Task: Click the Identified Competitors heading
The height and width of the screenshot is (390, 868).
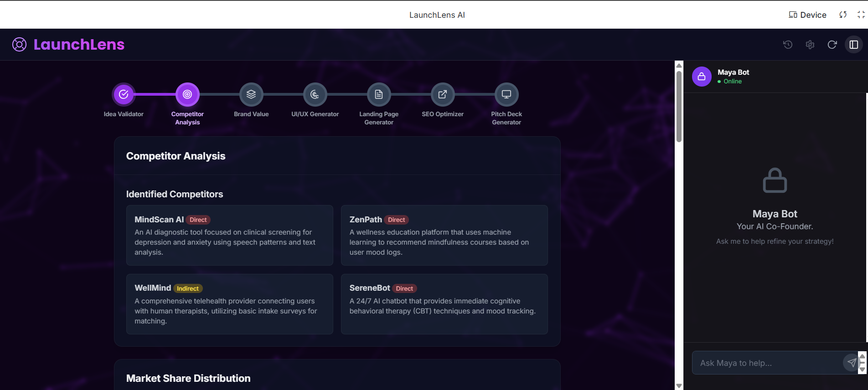Action: click(175, 194)
